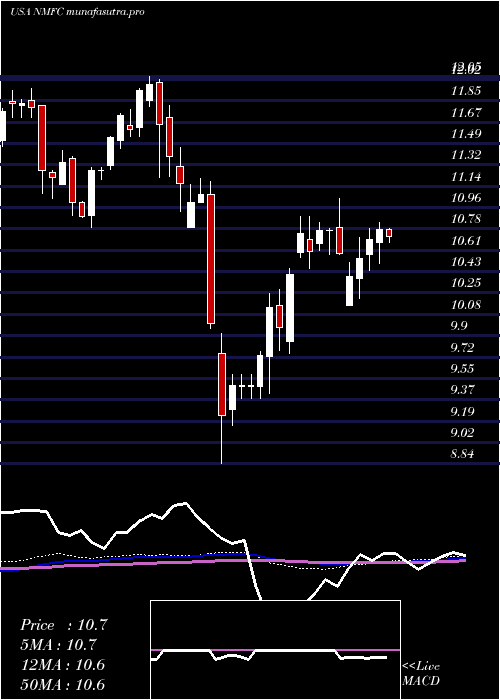Click the 9.55 price axis label
The height and width of the screenshot is (700, 500).
click(462, 369)
